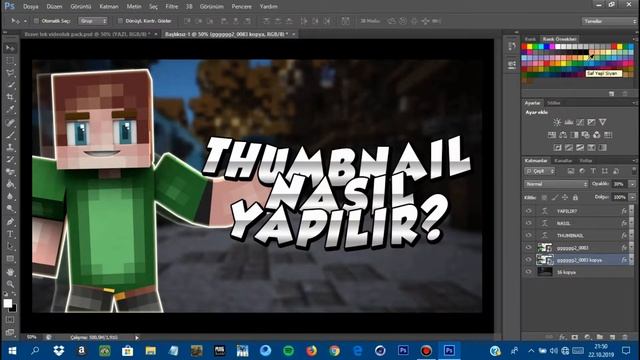Screen dimensions: 640x360
Task: Select the Lasso tool
Action: 10,73
